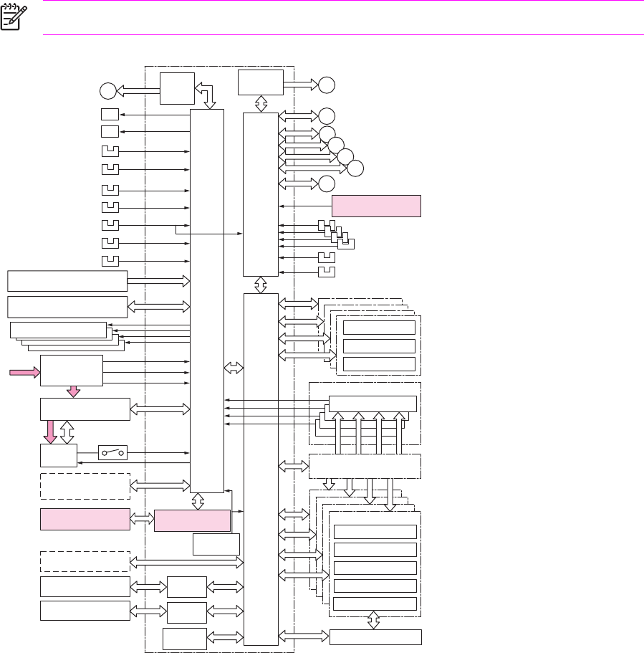Select the wide pink block beside the sensor group
Viewport: 644px width, 653px height.
point(376,206)
